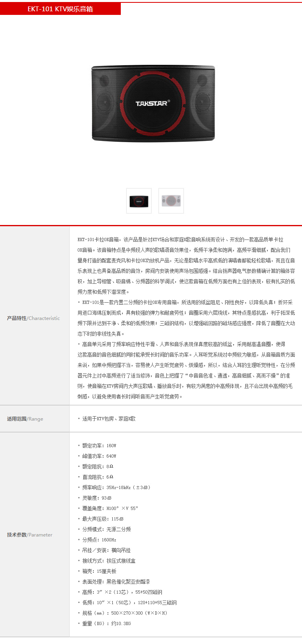
Task: Select the black speaker thumbnail
Action: tap(139, 200)
